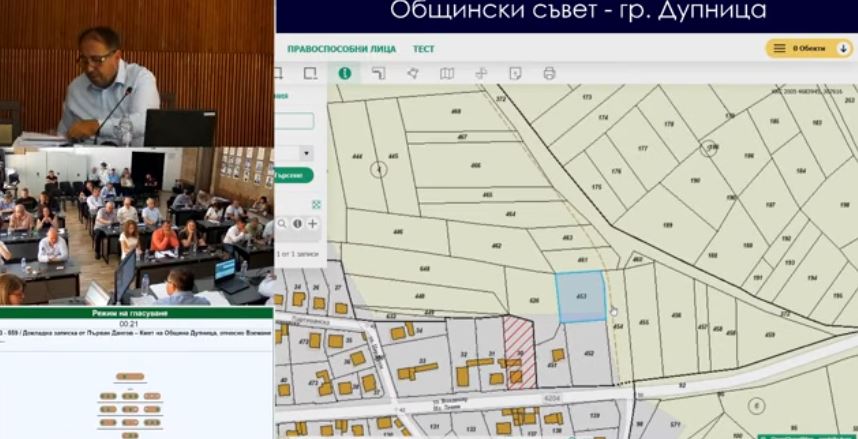Click parcel number 174 on map
Viewport: 858px width, 439px height.
(x=603, y=118)
